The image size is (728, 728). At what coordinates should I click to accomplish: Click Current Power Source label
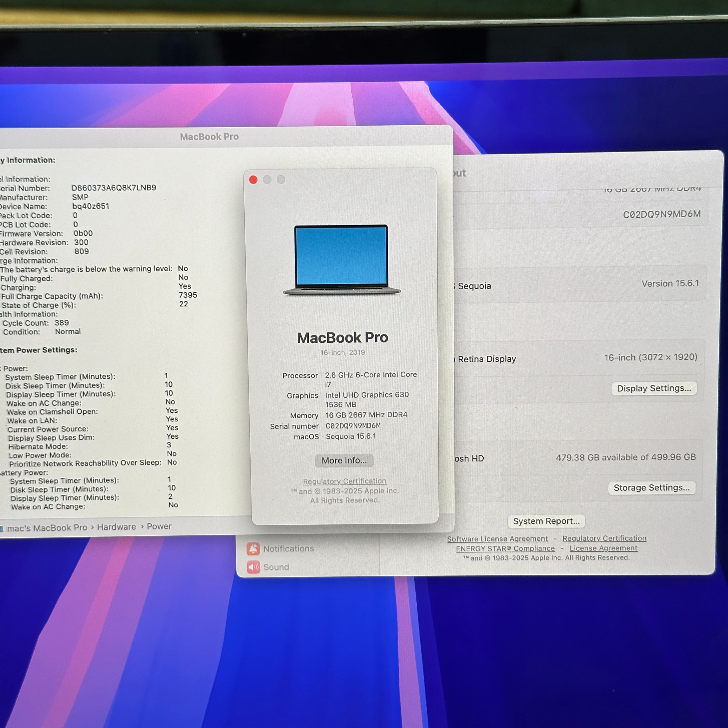pyautogui.click(x=48, y=429)
